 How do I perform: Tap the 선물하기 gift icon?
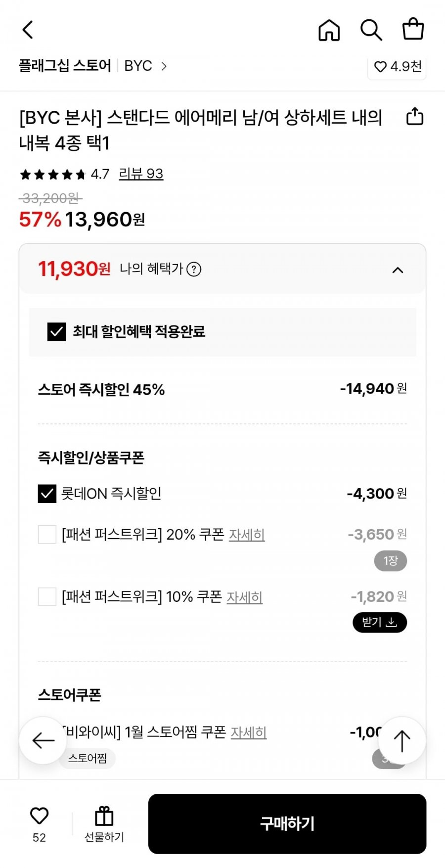(x=104, y=823)
